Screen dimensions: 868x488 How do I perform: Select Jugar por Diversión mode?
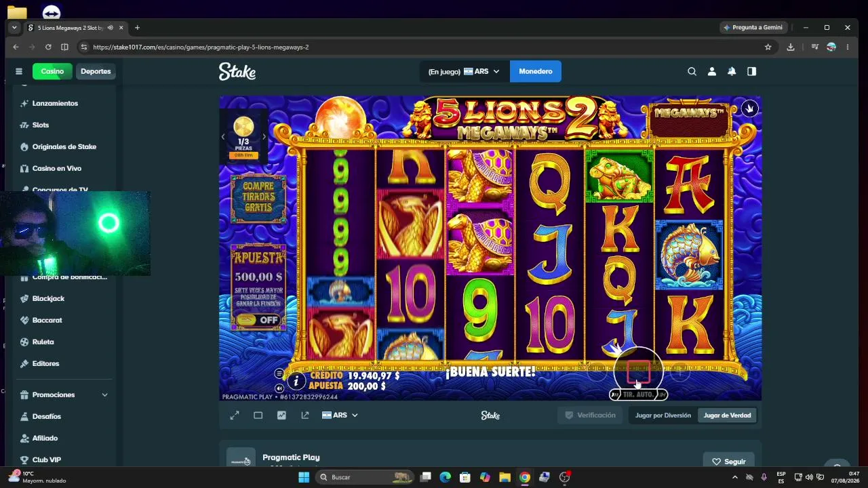tap(663, 415)
